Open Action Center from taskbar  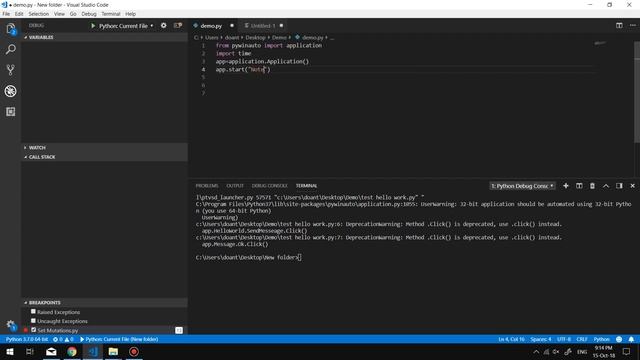pos(627,351)
